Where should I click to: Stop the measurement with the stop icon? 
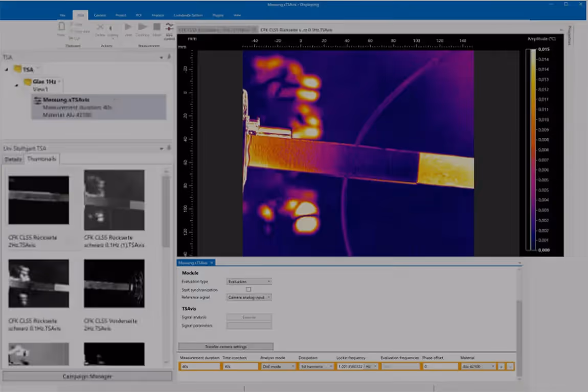(x=157, y=27)
